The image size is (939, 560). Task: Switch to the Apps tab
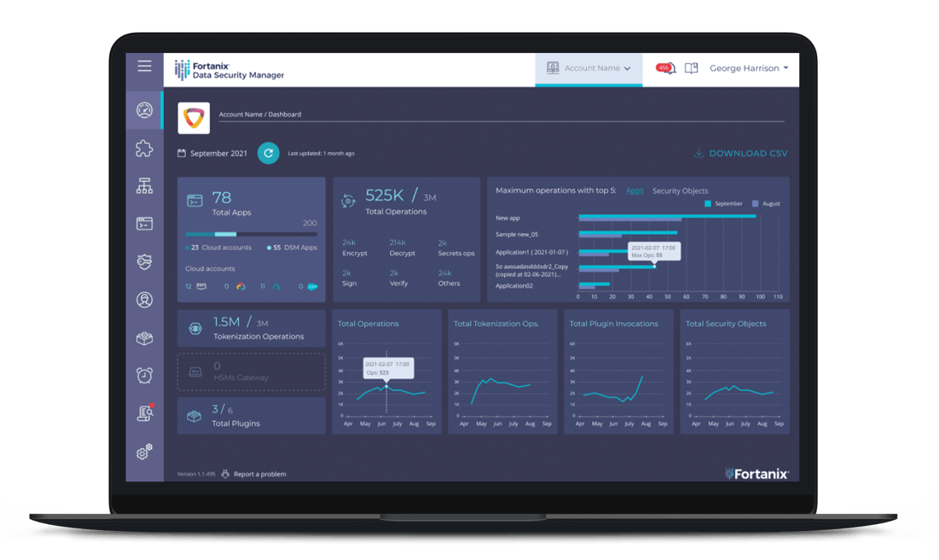[634, 190]
